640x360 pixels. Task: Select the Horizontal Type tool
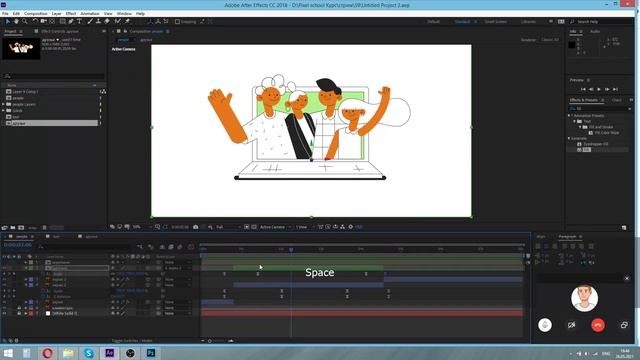point(79,21)
